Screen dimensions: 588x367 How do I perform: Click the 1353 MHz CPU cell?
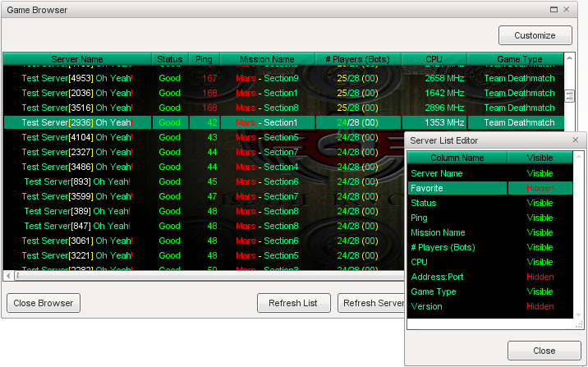(434, 122)
